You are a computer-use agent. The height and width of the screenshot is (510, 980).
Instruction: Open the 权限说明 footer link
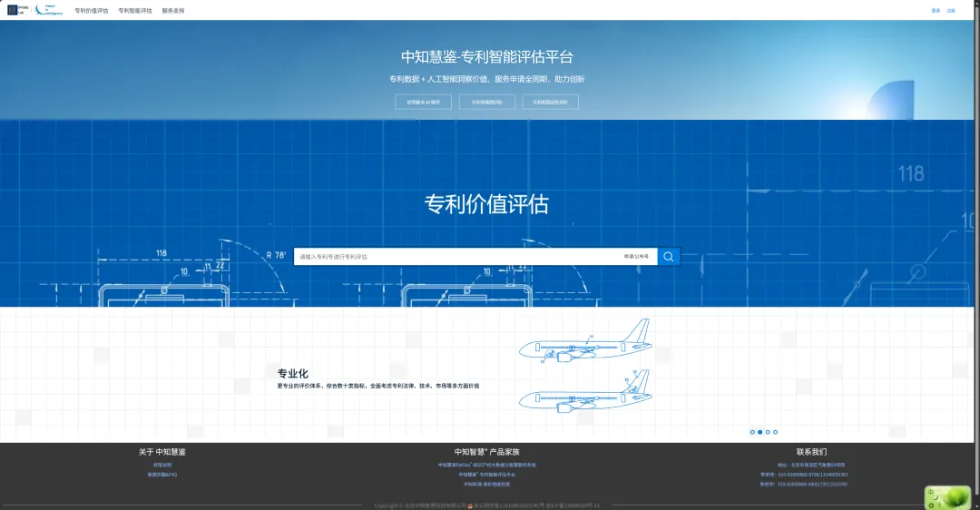point(162,465)
